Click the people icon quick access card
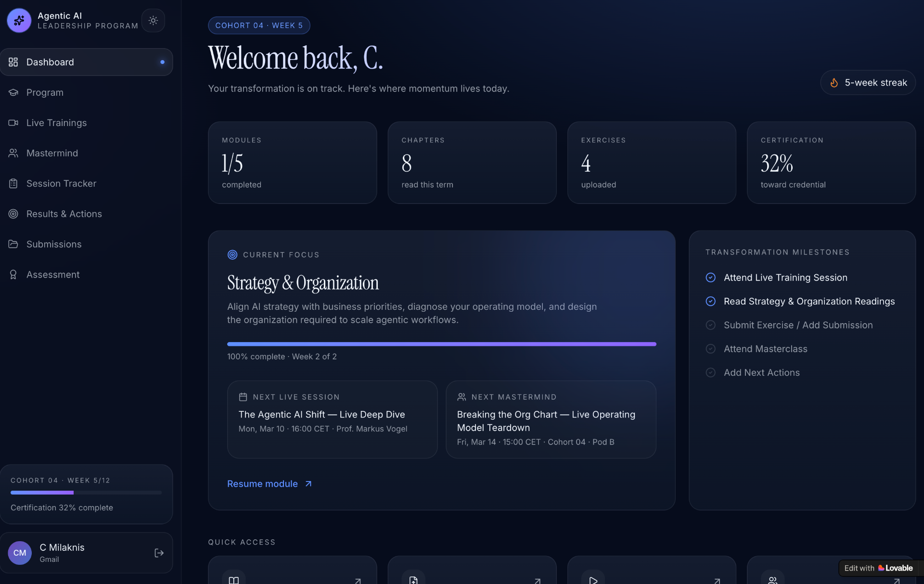This screenshot has height=584, width=924. [x=831, y=571]
